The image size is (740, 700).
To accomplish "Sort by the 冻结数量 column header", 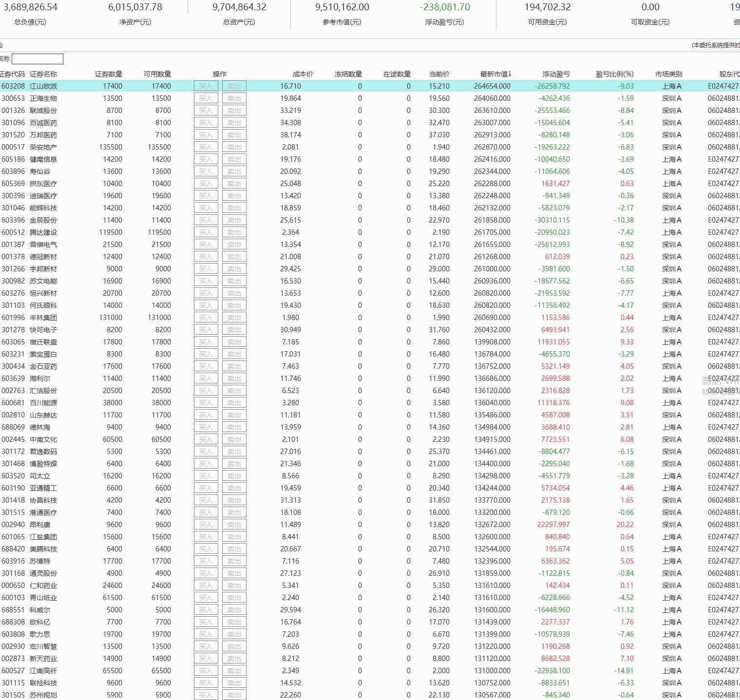I will point(348,74).
